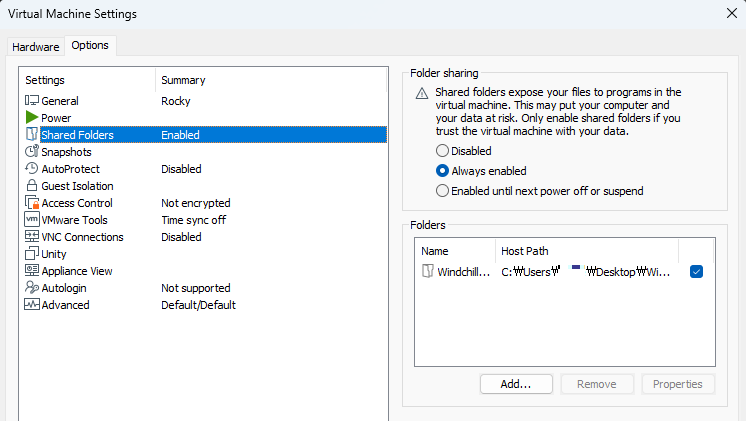
Task: Click the Autologin user icon
Action: click(x=32, y=287)
